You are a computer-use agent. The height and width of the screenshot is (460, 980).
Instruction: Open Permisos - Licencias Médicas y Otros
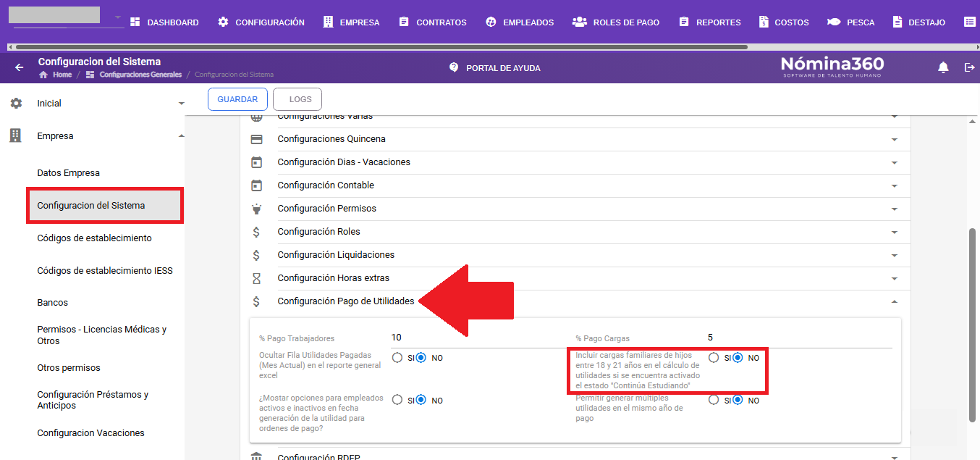pos(102,335)
